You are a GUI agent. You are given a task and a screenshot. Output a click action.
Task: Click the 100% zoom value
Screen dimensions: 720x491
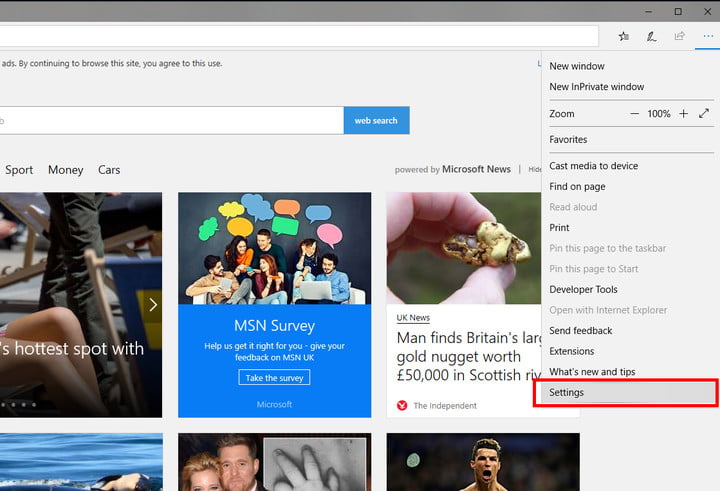pos(659,113)
